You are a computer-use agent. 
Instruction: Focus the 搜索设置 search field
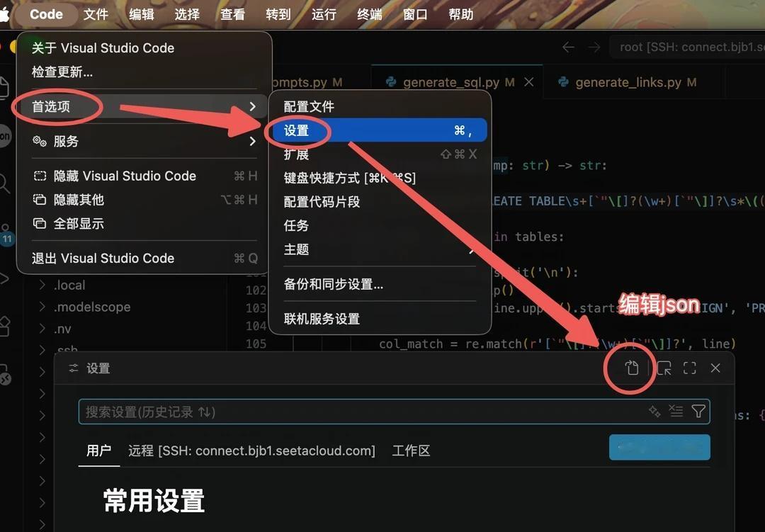pyautogui.click(x=394, y=412)
